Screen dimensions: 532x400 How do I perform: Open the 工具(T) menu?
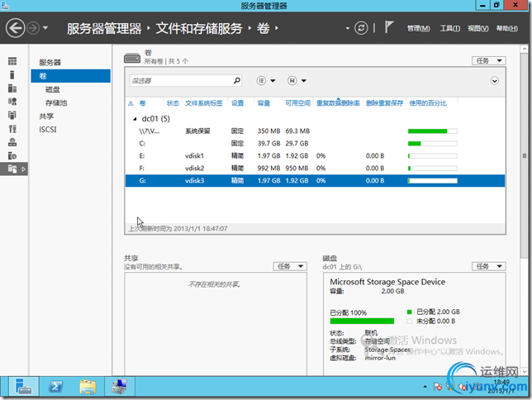point(450,29)
